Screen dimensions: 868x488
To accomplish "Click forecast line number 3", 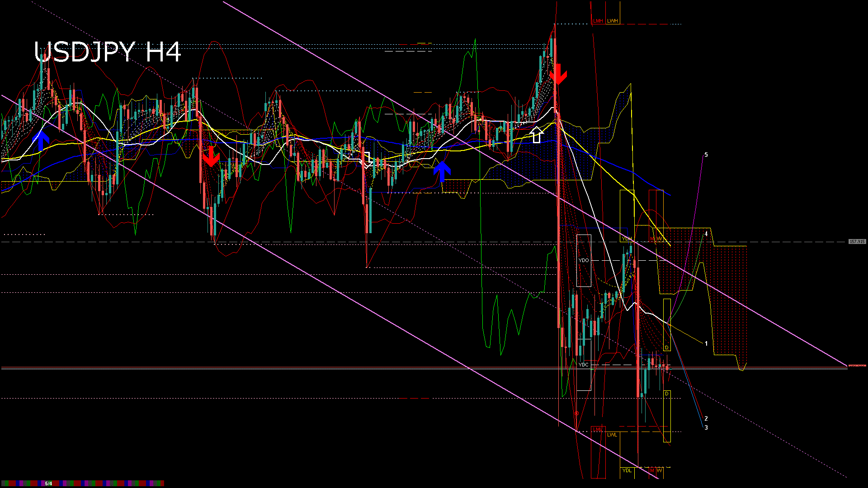I will pyautogui.click(x=706, y=427).
